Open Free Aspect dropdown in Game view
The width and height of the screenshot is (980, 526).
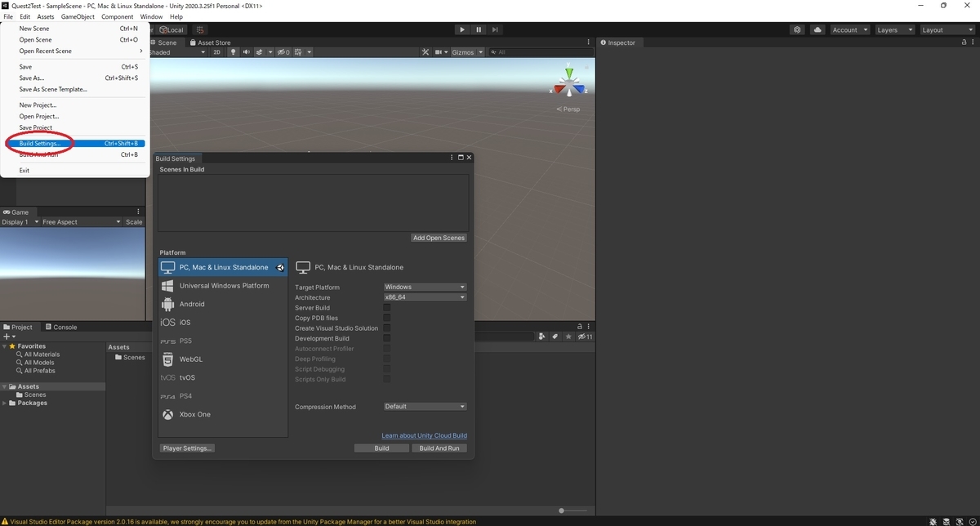(x=81, y=222)
